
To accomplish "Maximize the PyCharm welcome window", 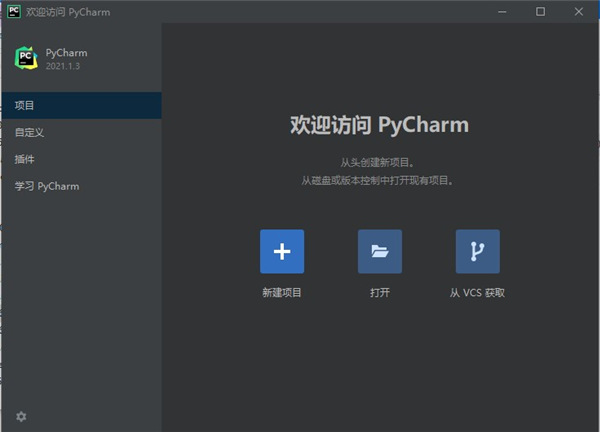I will 540,12.
